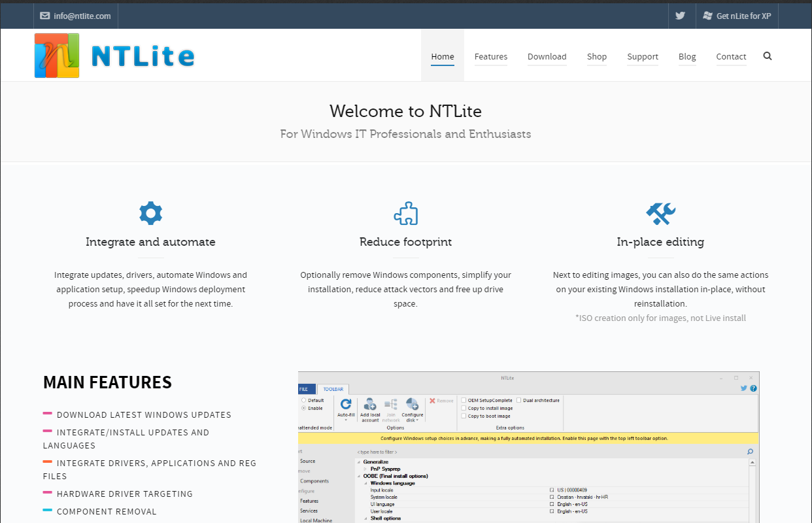The width and height of the screenshot is (812, 523).
Task: Open the Configure disk dropdown arrow
Action: (417, 420)
